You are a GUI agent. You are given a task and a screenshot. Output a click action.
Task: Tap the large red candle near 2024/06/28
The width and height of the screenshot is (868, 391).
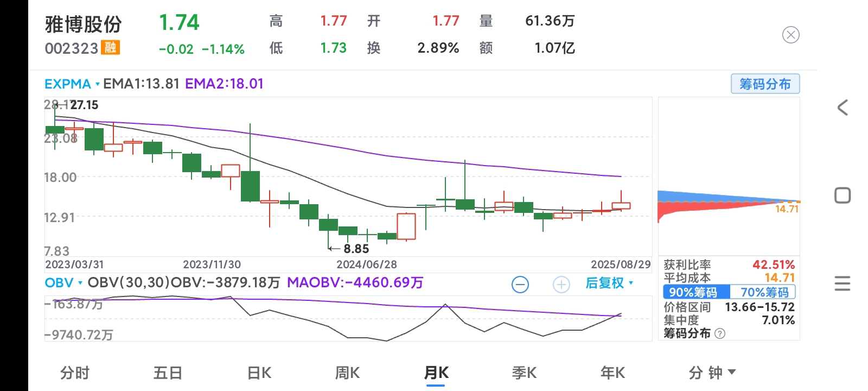click(x=406, y=226)
